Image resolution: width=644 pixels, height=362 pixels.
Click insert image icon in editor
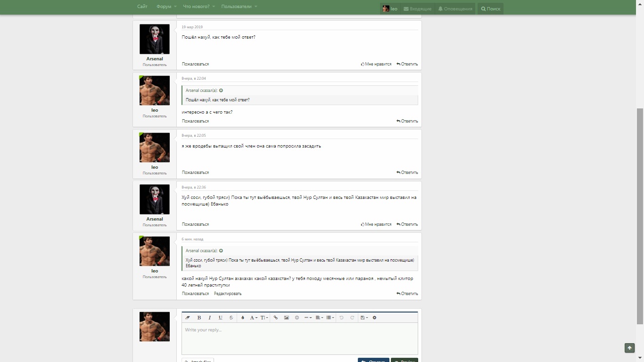click(x=286, y=318)
